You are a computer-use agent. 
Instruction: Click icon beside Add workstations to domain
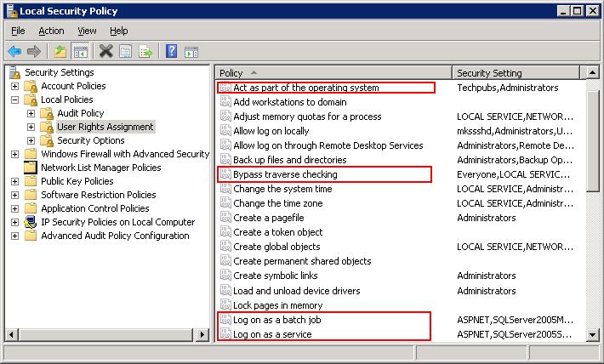tap(225, 102)
